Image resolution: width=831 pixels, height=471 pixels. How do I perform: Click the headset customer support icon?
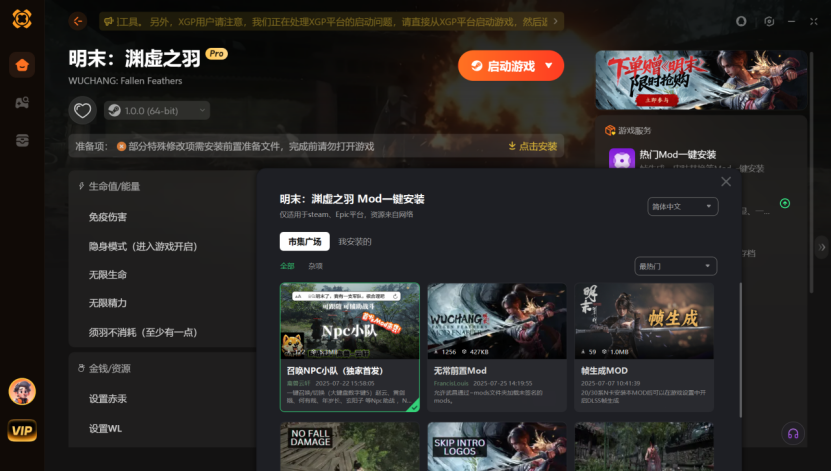tap(792, 433)
